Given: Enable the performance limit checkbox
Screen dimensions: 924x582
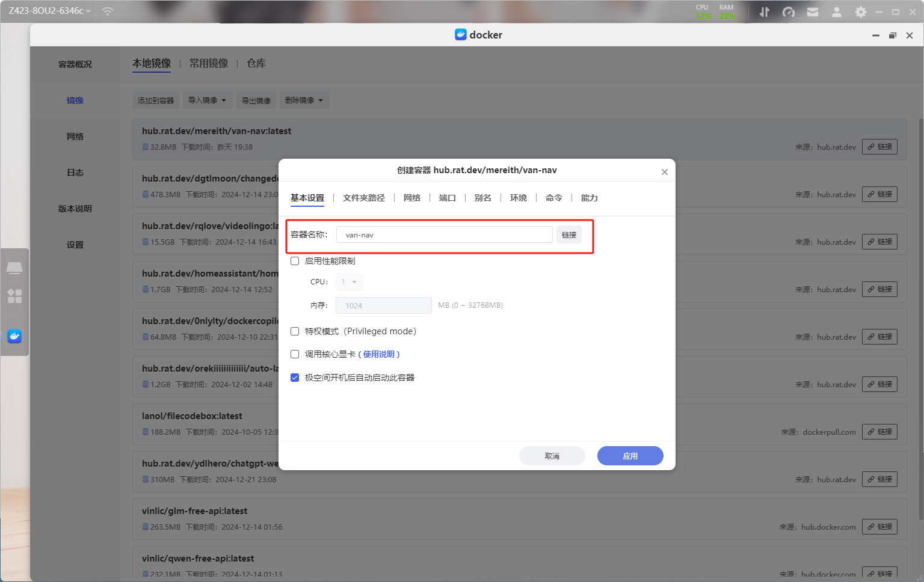Looking at the screenshot, I should 295,261.
